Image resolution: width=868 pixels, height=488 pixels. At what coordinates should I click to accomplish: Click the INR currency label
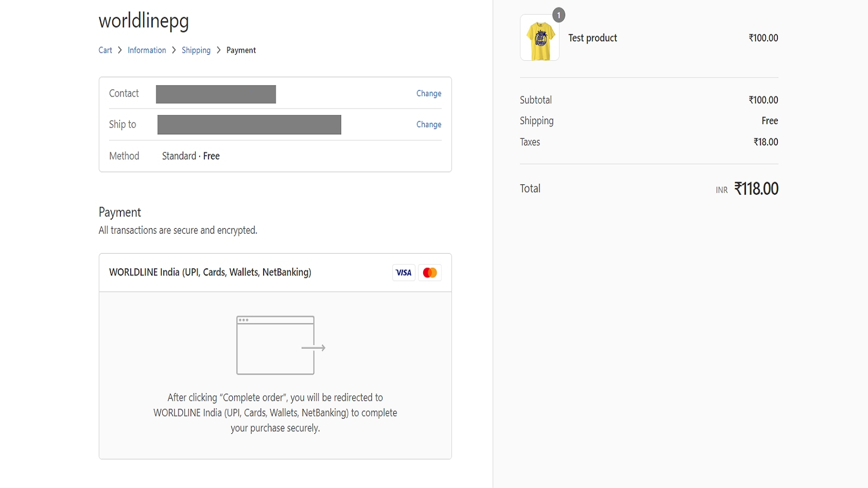point(722,190)
